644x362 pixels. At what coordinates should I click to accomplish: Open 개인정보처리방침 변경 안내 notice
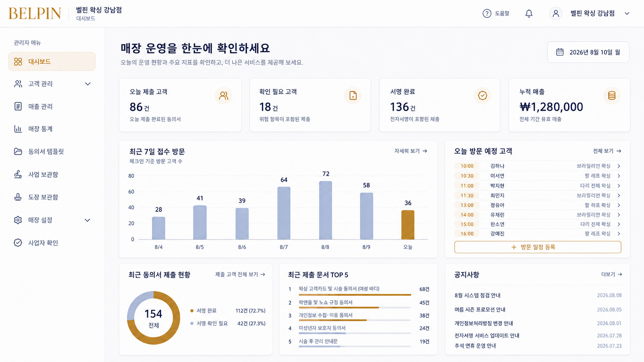(484, 324)
